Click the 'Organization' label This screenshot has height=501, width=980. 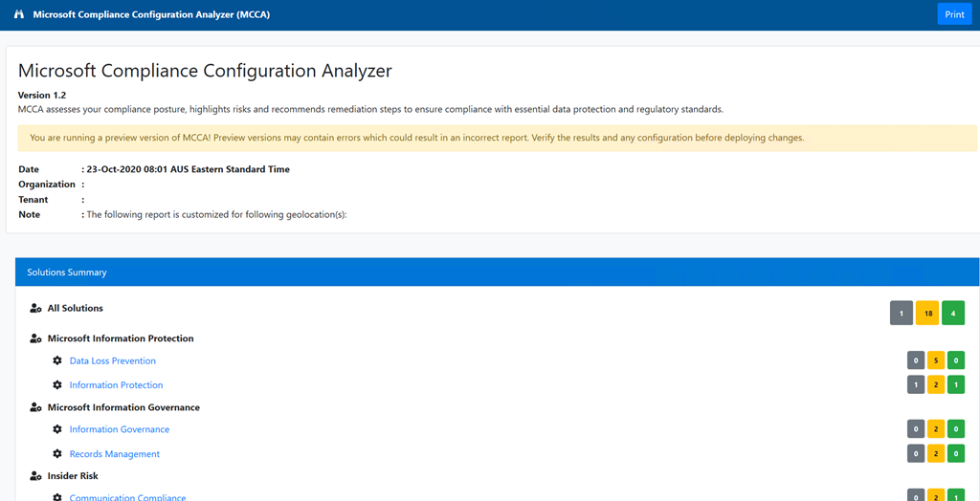pyautogui.click(x=47, y=185)
